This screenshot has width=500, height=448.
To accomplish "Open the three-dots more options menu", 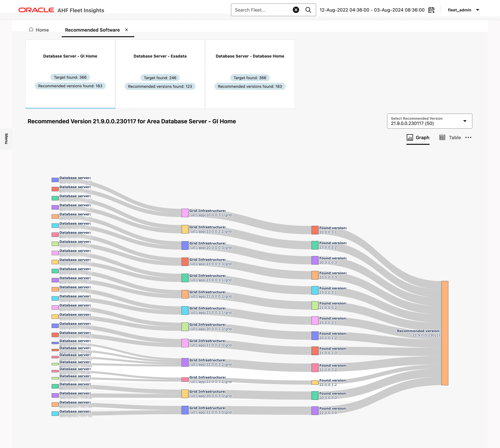I will point(468,137).
